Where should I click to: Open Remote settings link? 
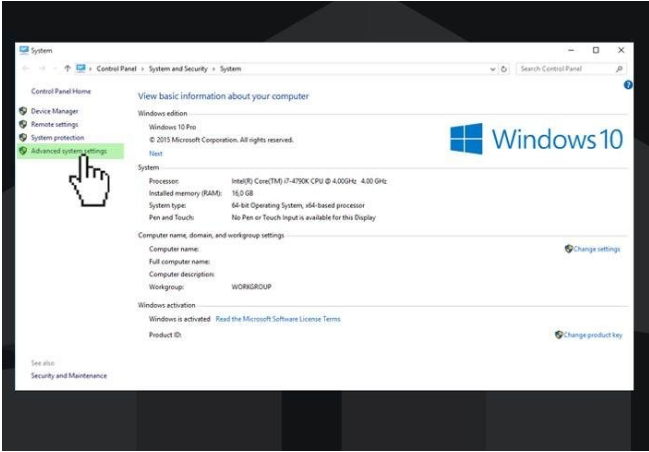tap(54, 125)
